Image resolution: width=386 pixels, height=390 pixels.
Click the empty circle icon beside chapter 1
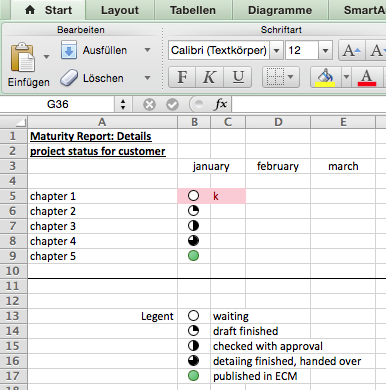(x=193, y=196)
